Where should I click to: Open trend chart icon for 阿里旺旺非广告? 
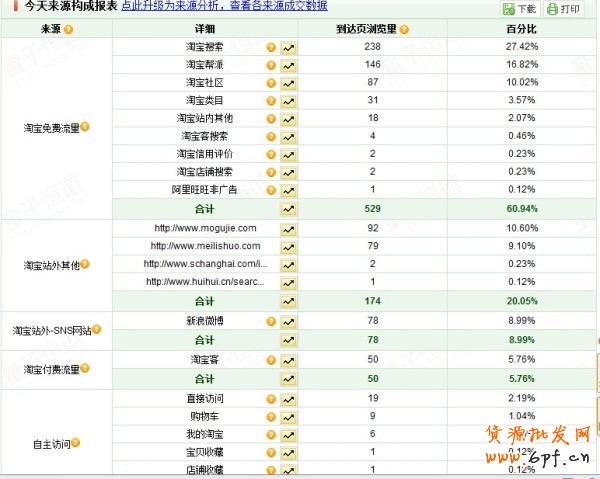point(289,191)
